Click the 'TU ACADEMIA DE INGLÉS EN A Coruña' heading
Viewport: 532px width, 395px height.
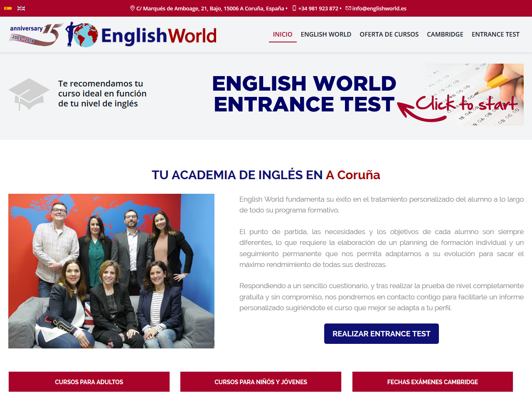266,175
